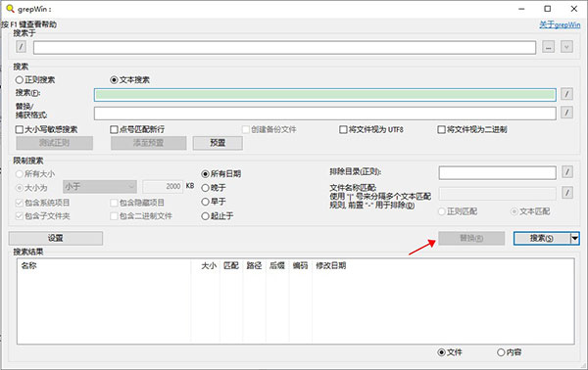
Task: Click the slash button beside the replace field
Action: click(566, 112)
